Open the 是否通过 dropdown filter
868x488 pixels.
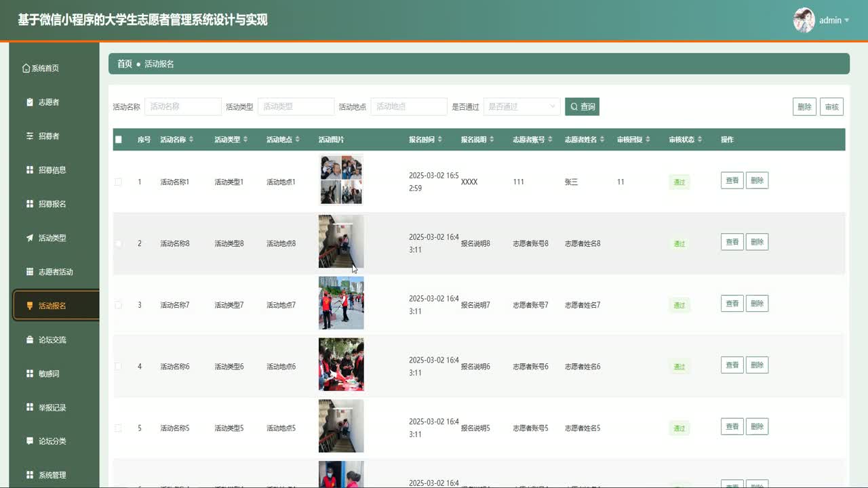[x=521, y=106]
